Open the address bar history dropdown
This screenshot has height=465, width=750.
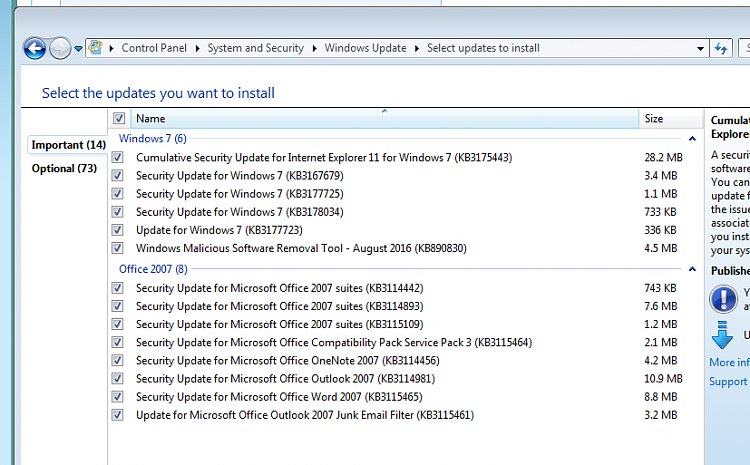click(x=700, y=48)
